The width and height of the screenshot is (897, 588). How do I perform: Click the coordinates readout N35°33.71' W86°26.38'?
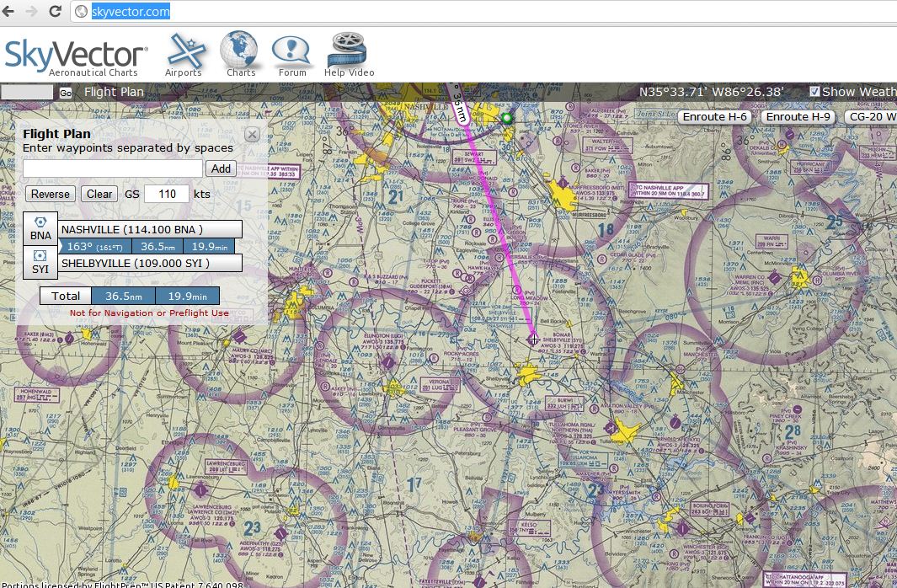pyautogui.click(x=711, y=92)
